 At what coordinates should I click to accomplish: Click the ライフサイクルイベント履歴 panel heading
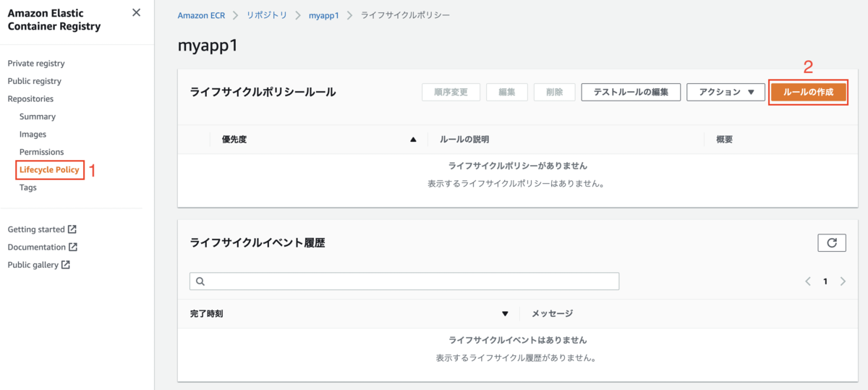pos(258,243)
